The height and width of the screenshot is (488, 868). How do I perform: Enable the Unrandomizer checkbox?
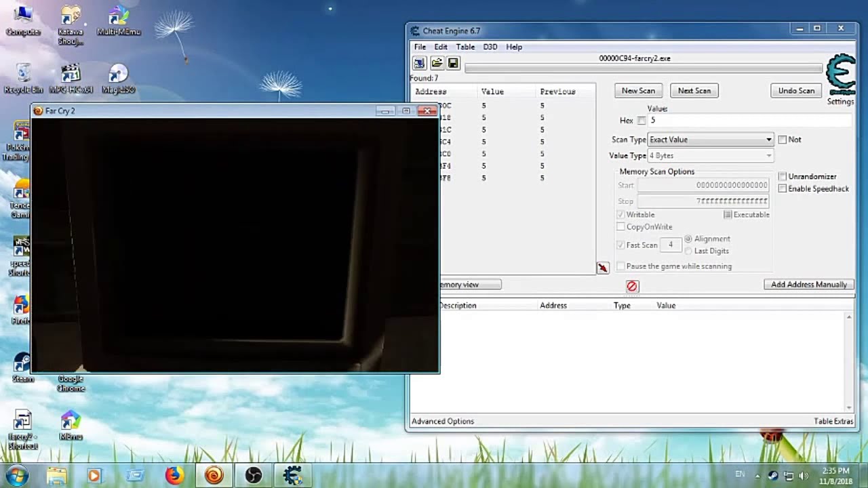[x=783, y=176]
